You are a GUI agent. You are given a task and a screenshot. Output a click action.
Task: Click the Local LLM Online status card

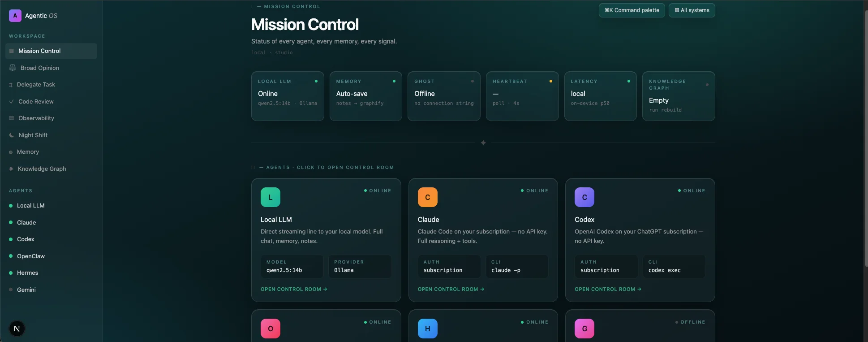pyautogui.click(x=288, y=96)
